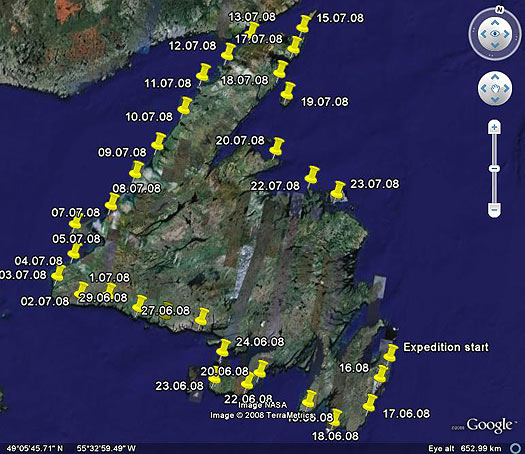
Task: Click the latitude readout 49°05'45.71" N
Action: (35, 448)
